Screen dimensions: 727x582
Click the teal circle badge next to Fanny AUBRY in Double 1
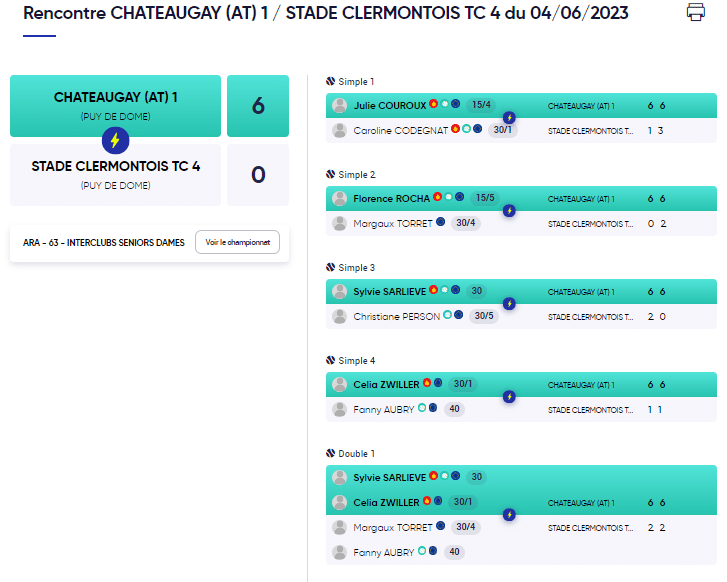coord(422,550)
